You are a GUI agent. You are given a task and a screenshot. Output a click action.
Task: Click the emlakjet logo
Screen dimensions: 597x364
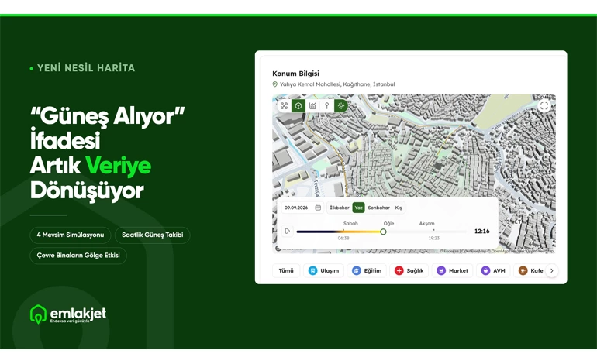click(x=68, y=314)
